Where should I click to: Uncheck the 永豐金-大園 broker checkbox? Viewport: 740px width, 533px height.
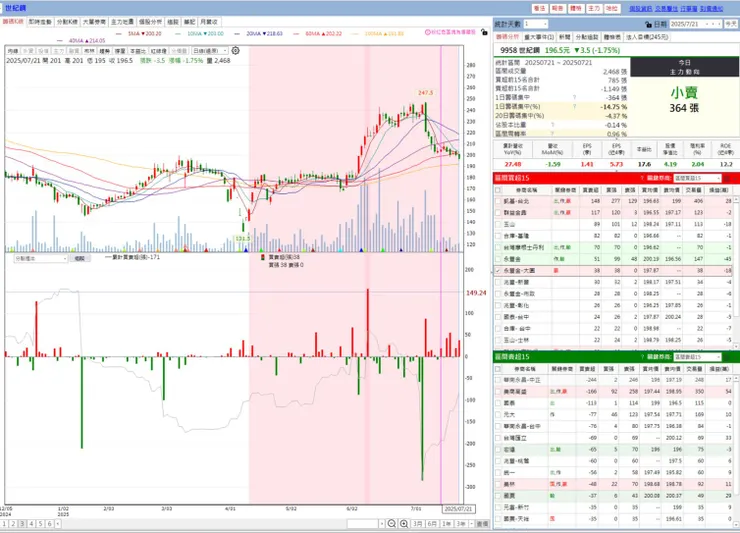tap(497, 271)
